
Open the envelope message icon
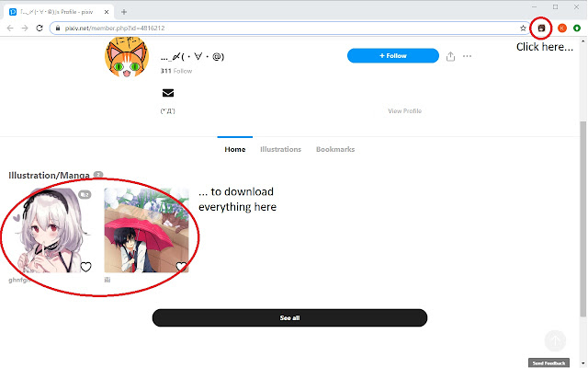[168, 93]
